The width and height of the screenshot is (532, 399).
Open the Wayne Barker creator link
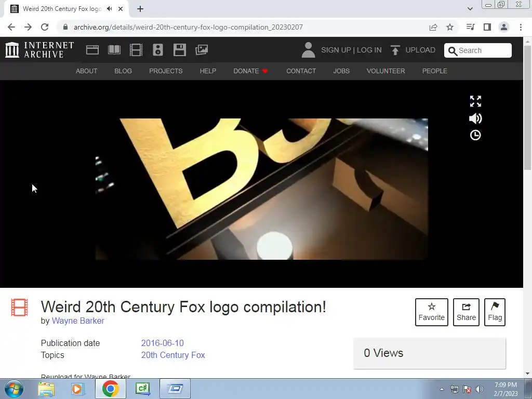pyautogui.click(x=78, y=321)
